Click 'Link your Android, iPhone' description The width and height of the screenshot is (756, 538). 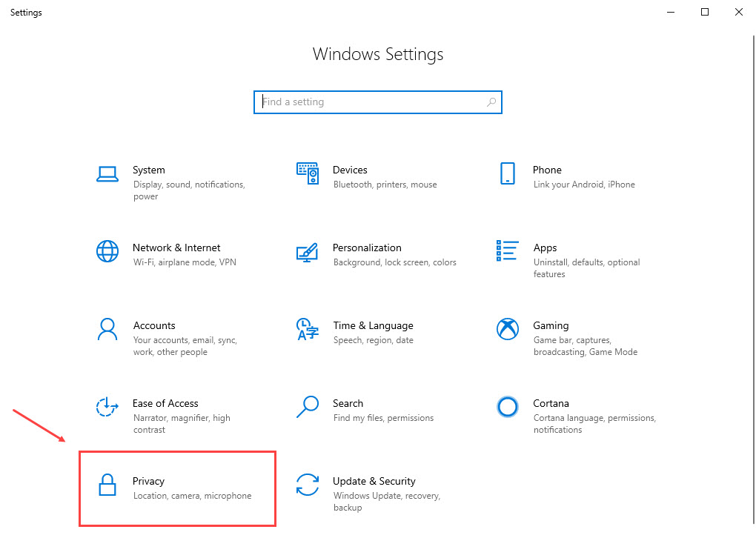coord(584,185)
